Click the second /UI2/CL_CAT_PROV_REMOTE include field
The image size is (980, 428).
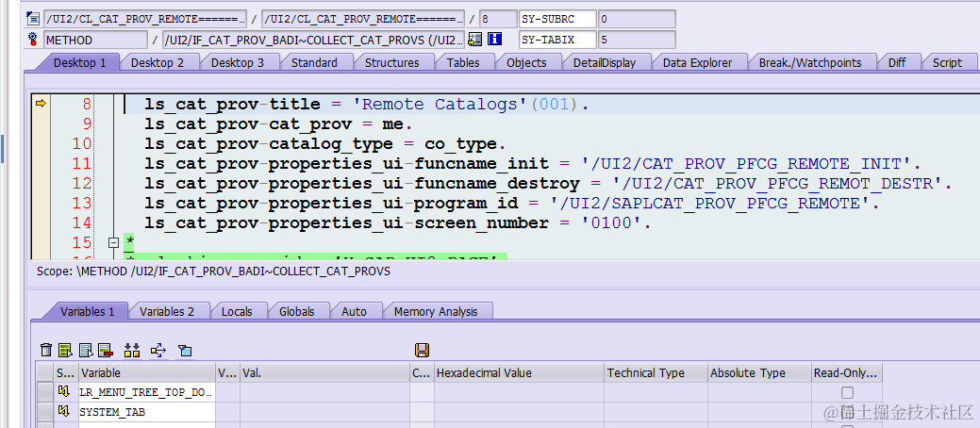pos(363,19)
